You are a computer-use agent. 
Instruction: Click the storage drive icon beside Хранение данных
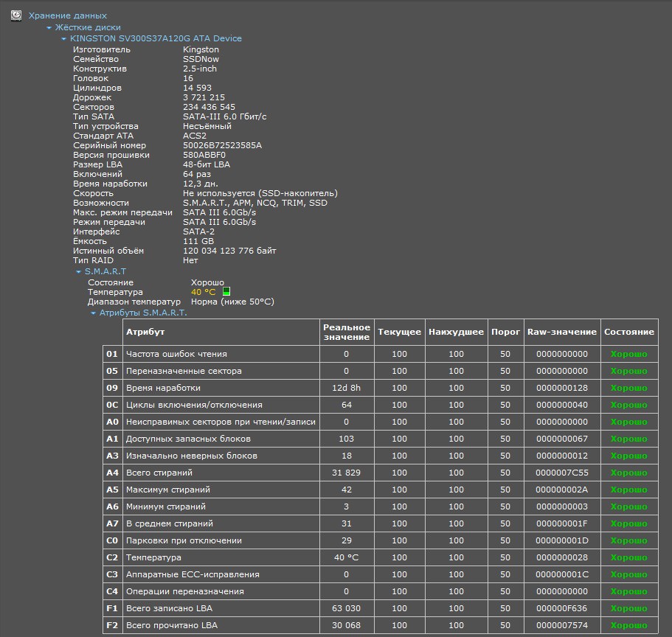pos(16,15)
